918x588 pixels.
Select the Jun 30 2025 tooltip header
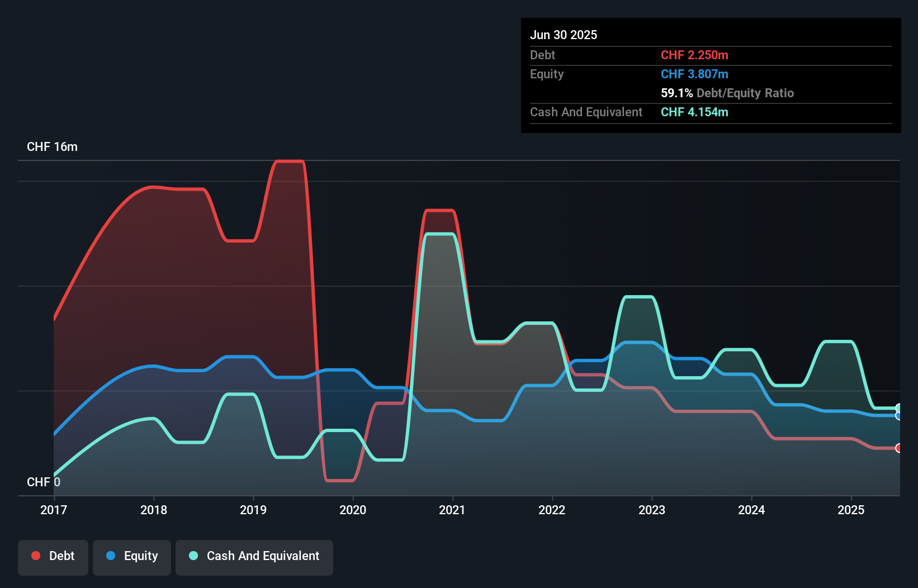pyautogui.click(x=564, y=35)
